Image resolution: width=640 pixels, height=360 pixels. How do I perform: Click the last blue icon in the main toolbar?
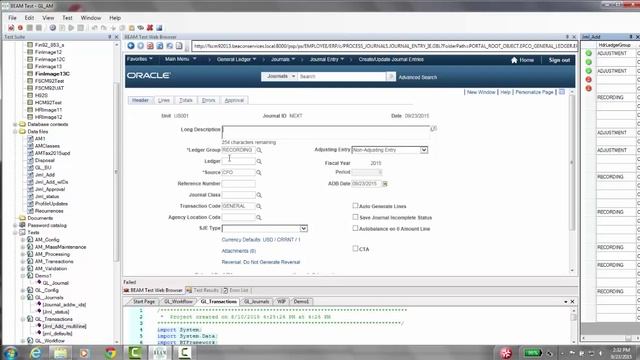pos(159,28)
